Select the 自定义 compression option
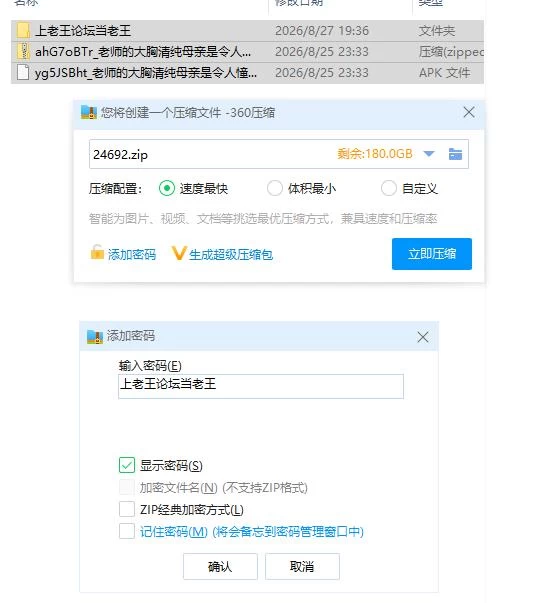 [x=409, y=188]
